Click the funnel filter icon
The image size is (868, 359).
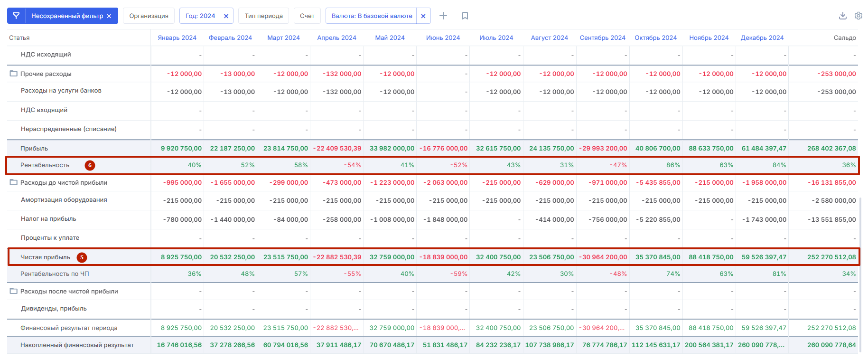point(16,16)
